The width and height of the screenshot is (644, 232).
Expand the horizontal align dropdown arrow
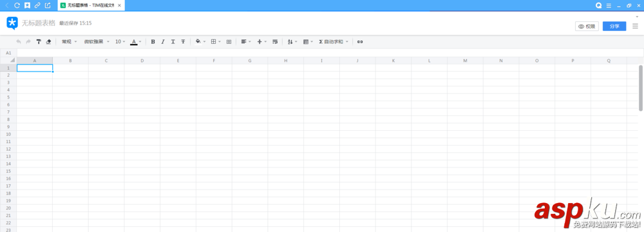(250, 41)
